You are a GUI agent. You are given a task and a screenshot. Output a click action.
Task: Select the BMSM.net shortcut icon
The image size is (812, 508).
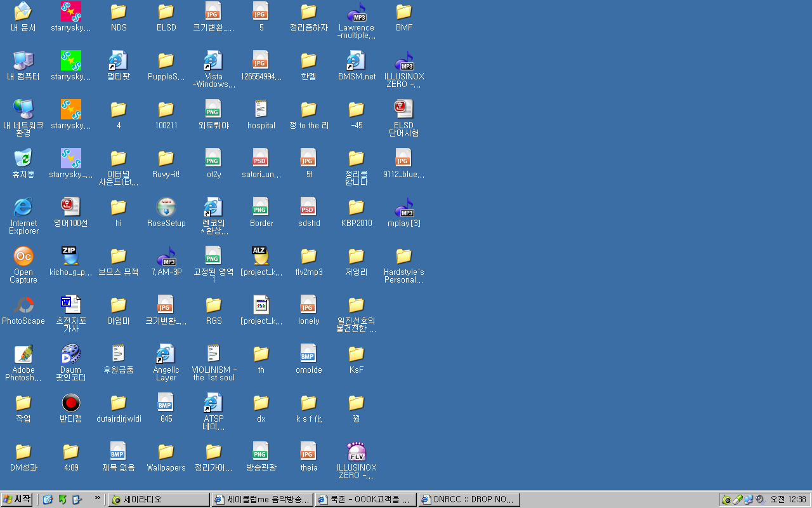coord(357,61)
